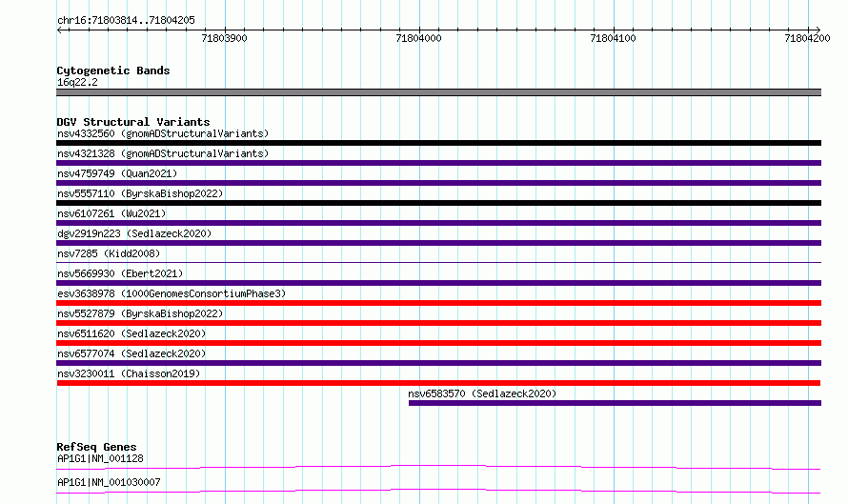
Task: Click the DGV Structural Variants track title
Action: point(133,122)
